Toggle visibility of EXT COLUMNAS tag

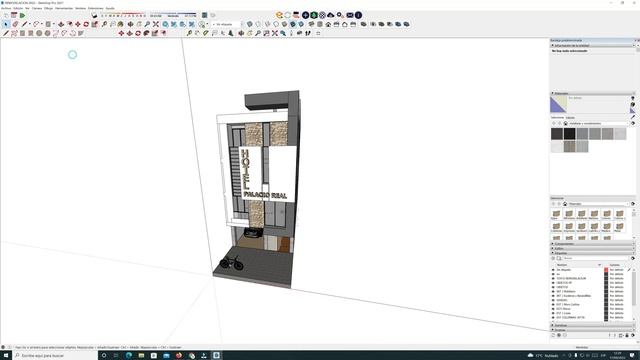(553, 318)
